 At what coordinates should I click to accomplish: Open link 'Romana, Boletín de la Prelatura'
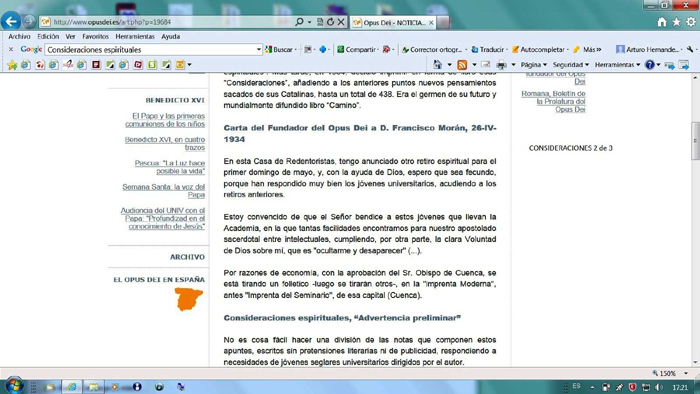pyautogui.click(x=554, y=102)
